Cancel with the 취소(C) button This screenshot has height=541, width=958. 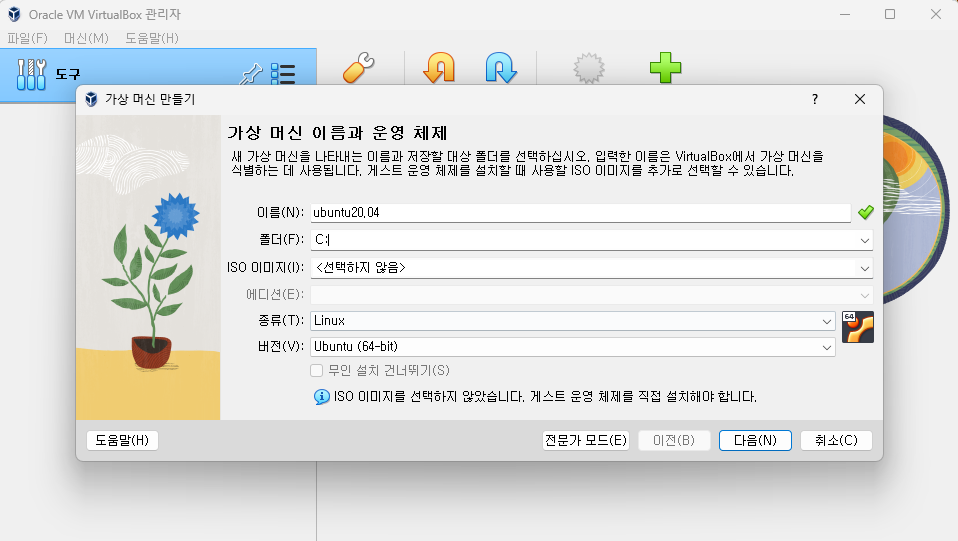[836, 440]
